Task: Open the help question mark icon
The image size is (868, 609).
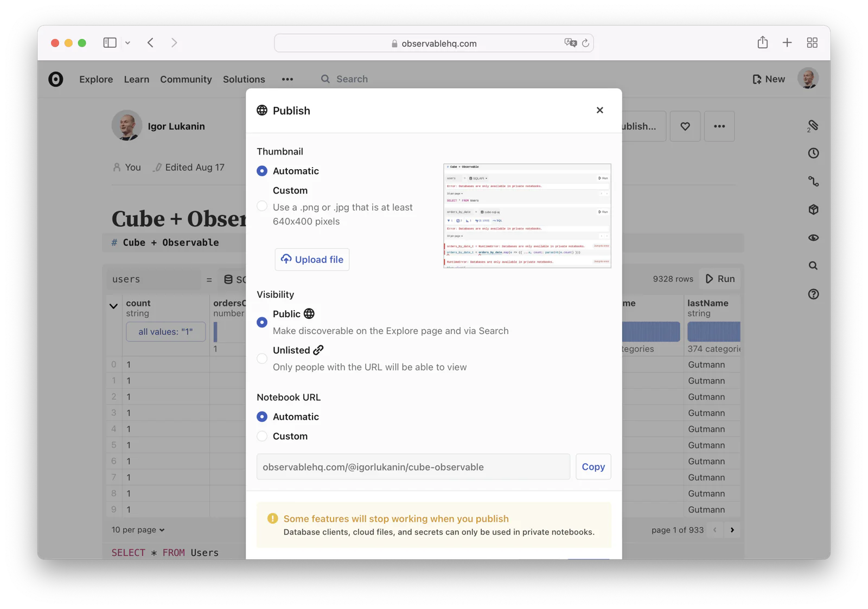Action: click(813, 294)
